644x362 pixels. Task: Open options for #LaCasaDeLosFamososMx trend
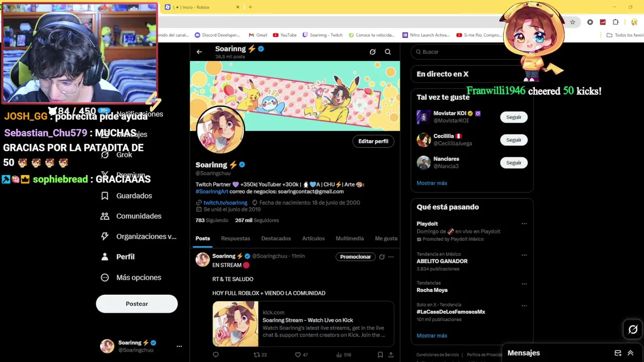[x=524, y=305]
